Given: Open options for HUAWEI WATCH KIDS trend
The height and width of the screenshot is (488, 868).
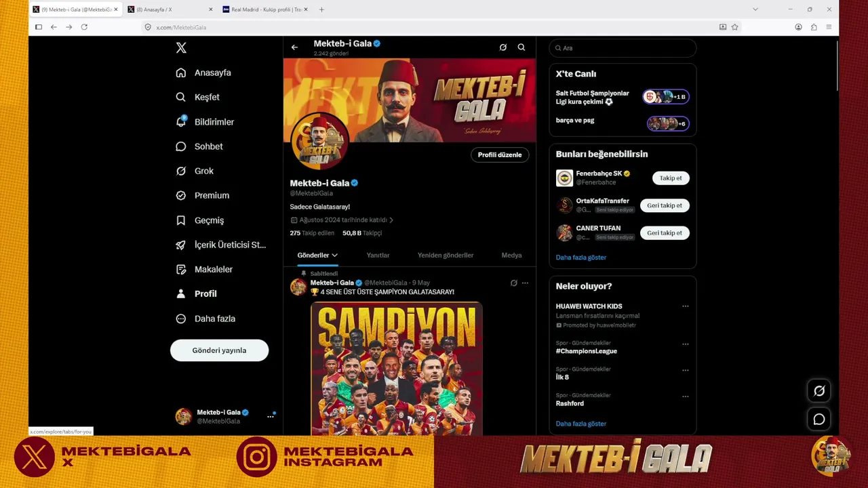Looking at the screenshot, I should click(685, 306).
